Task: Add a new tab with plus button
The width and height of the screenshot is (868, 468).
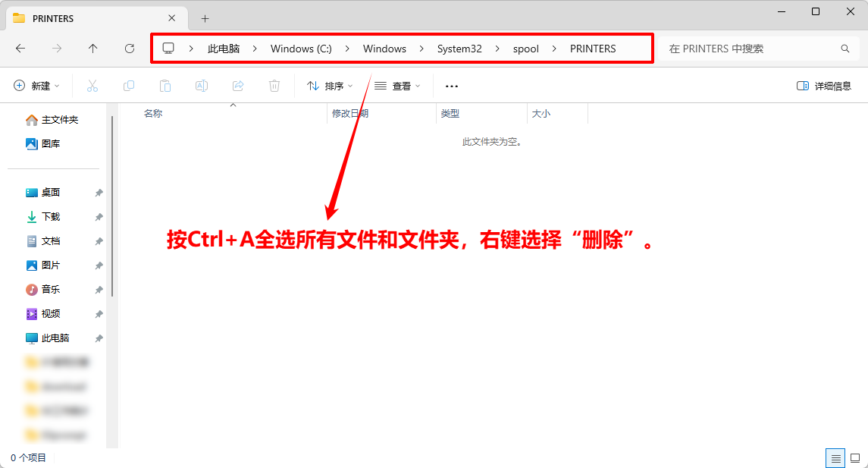Action: pos(205,19)
